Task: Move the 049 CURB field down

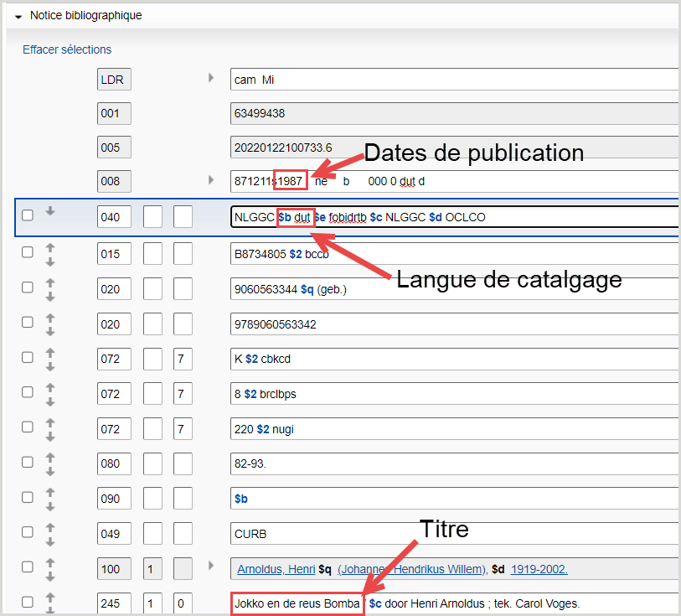Action: pos(50,541)
